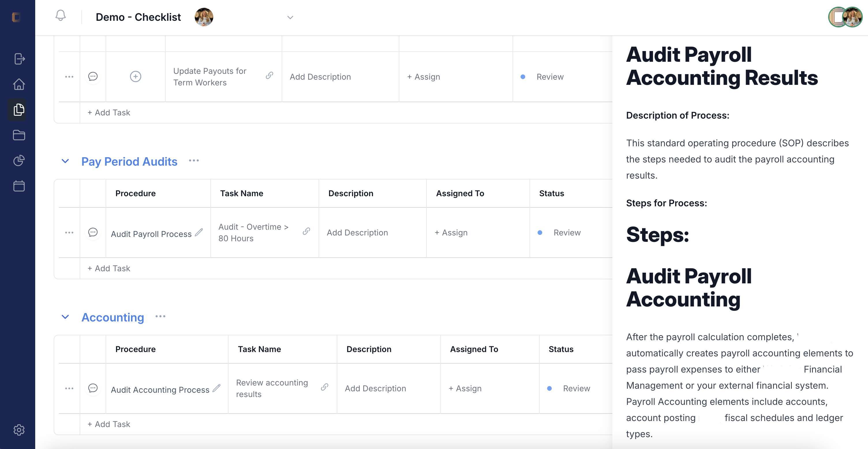
Task: Click the analytics/chart icon in sidebar
Action: click(18, 160)
